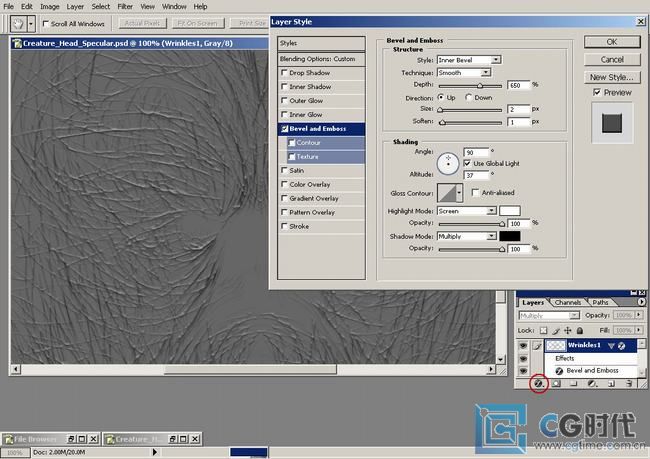Select the Hand tool icon in options bar

[x=18, y=24]
